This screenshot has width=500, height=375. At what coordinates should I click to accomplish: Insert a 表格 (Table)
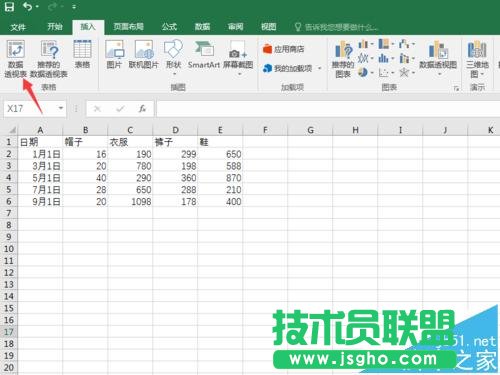click(x=82, y=55)
